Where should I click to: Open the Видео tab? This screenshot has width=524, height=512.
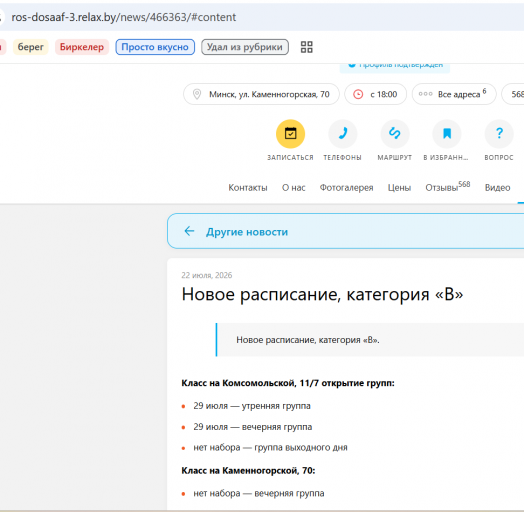[x=497, y=188]
